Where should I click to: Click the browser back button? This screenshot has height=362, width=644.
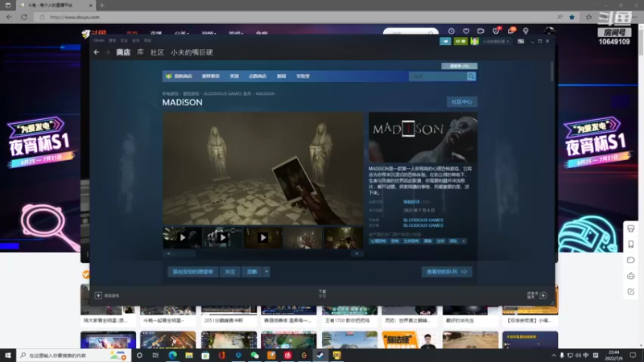9,17
